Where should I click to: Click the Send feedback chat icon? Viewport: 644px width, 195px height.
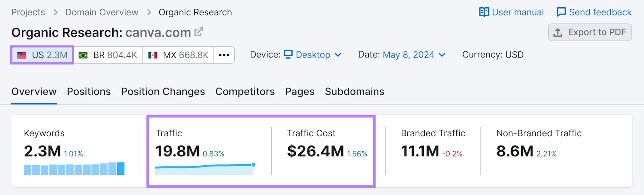(x=561, y=12)
